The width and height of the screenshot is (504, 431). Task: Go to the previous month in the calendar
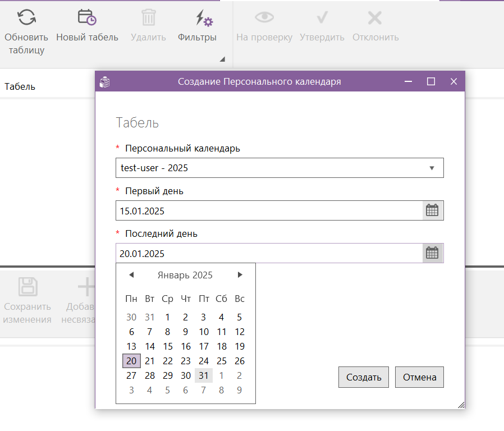pyautogui.click(x=131, y=275)
